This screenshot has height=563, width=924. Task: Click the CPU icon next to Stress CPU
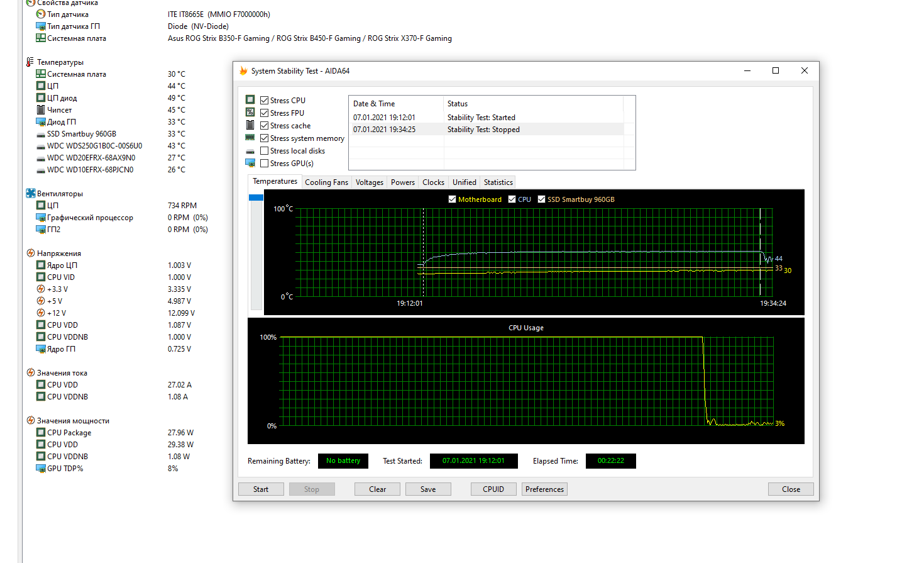[x=250, y=99]
